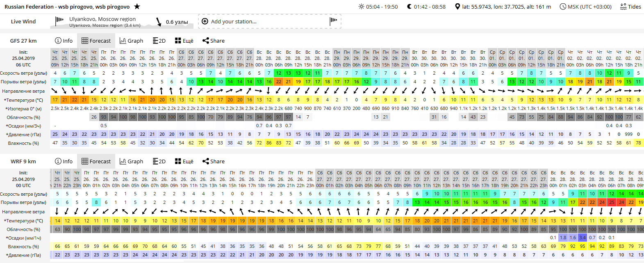Click the MSK (UTC +03:00) timezone selector
This screenshot has height=263, width=644.
[x=586, y=7]
